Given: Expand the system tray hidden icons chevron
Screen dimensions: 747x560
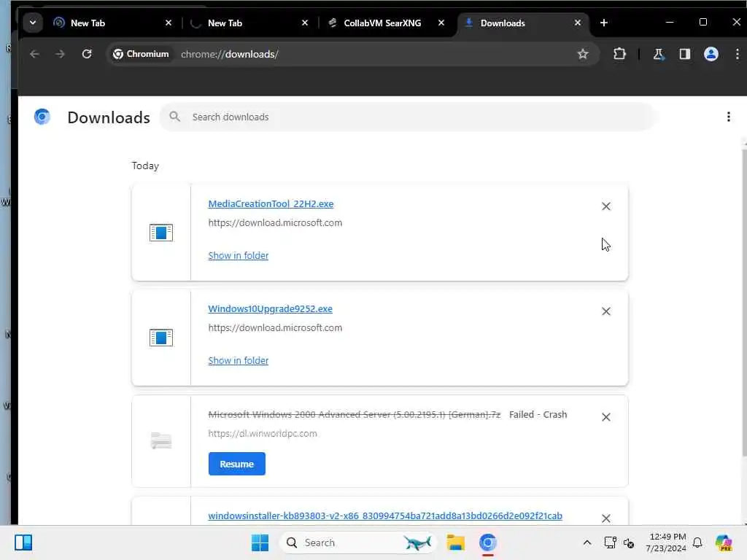Looking at the screenshot, I should [587, 542].
